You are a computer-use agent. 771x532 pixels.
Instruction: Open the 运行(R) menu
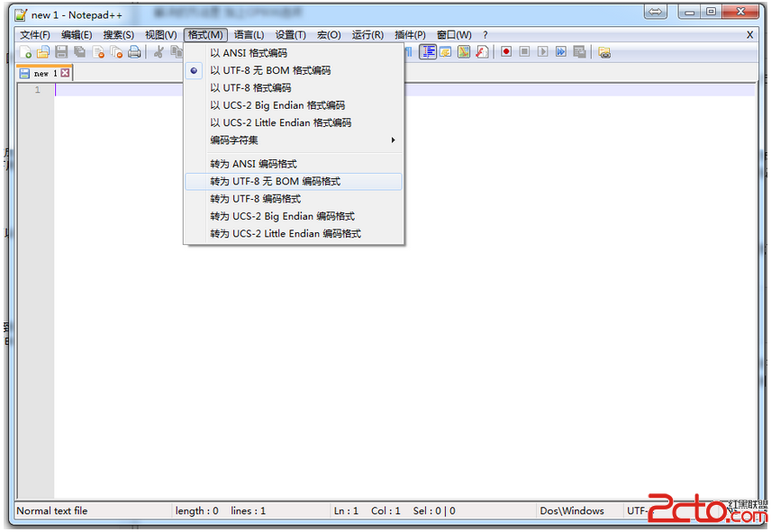click(x=367, y=35)
